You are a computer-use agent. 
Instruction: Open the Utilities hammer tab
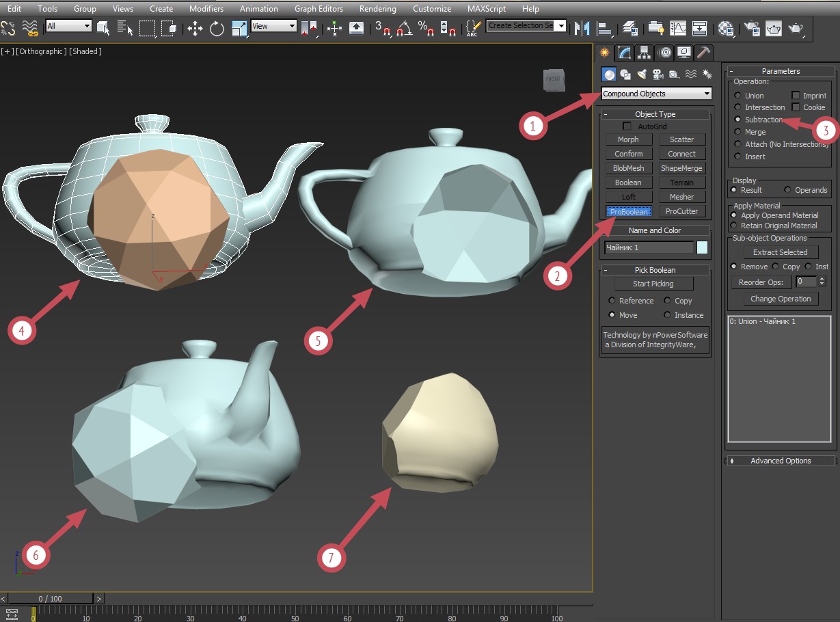tap(703, 53)
